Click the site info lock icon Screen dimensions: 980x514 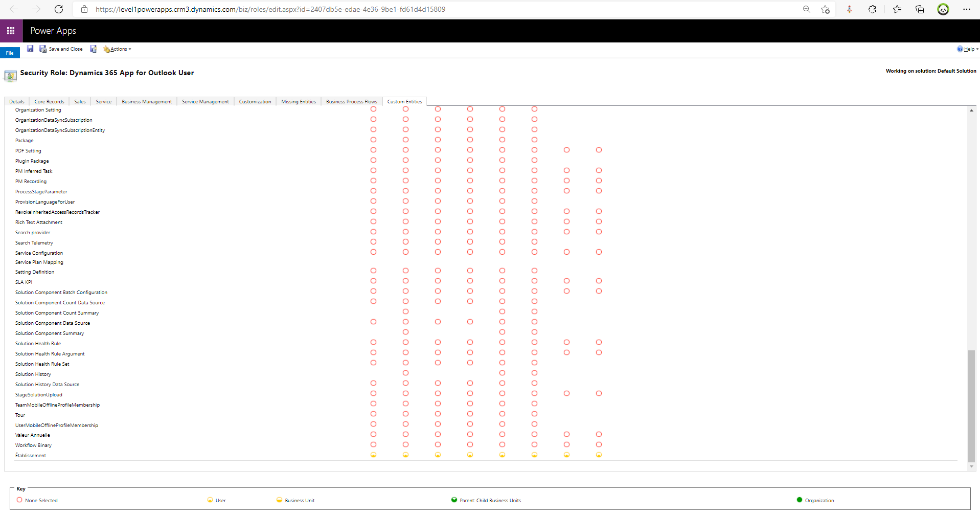point(84,9)
